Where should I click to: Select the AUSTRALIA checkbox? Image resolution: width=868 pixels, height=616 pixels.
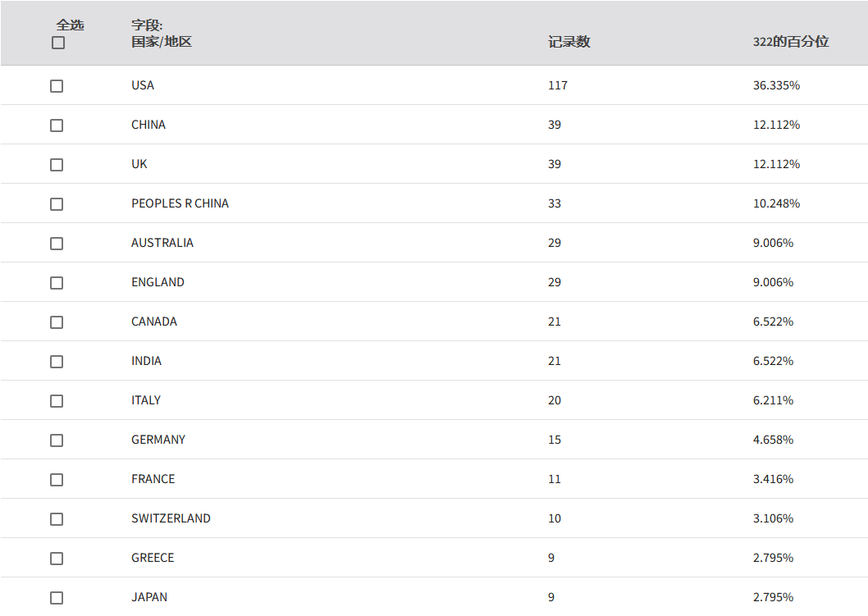(x=57, y=243)
